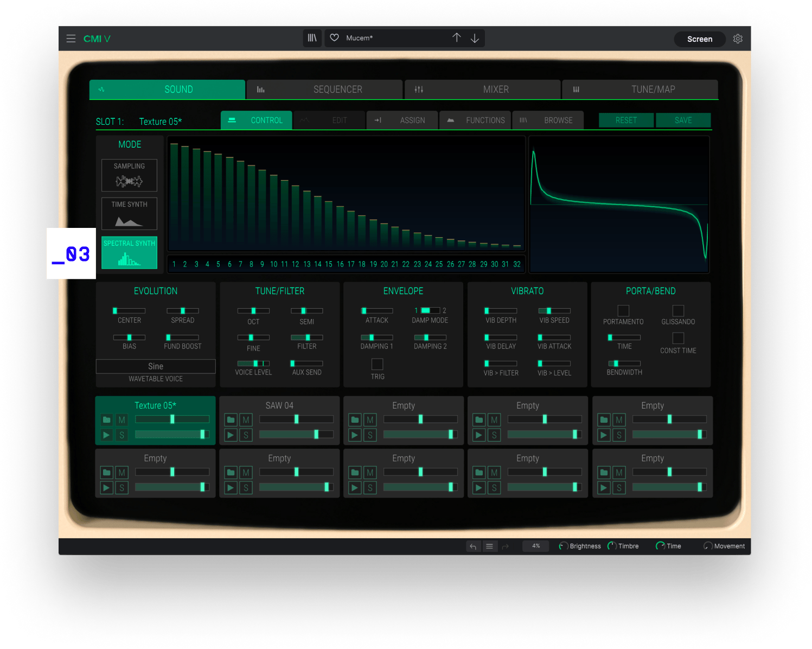Adjust the Voice Level slider
812x649 pixels.
pos(253,363)
